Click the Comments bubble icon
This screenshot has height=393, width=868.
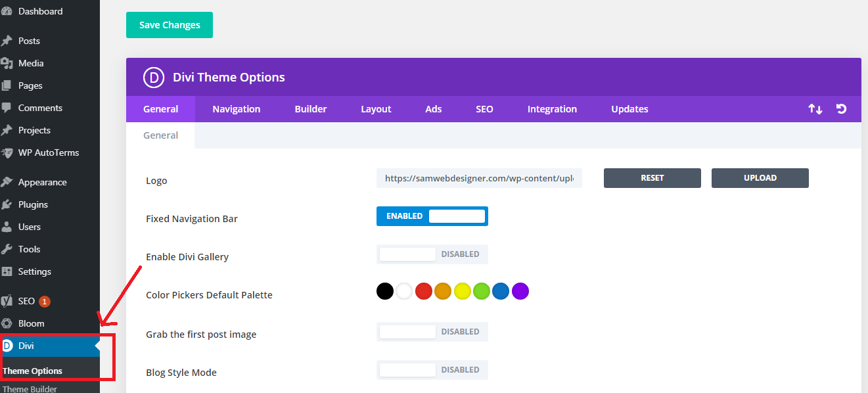click(x=7, y=108)
